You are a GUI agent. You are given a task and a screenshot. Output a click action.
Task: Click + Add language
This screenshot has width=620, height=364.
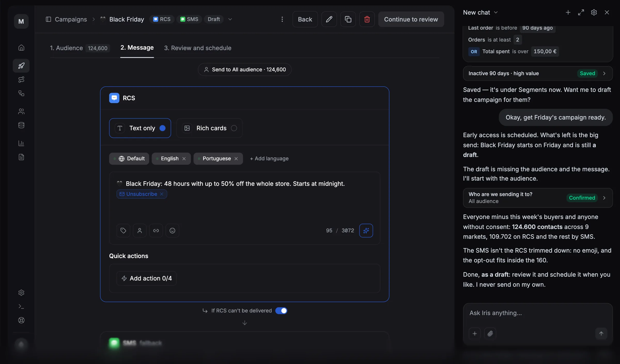point(269,159)
